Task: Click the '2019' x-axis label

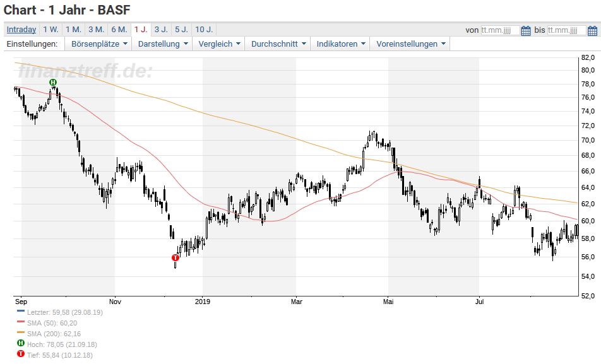Action: (x=203, y=302)
